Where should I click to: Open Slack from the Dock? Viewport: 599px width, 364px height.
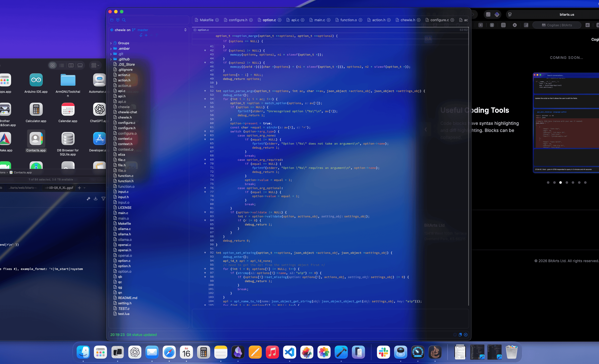coord(383,352)
